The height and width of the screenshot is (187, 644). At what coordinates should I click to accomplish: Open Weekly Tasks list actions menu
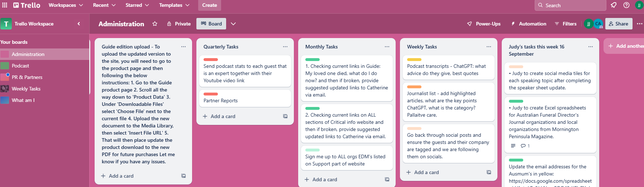[489, 47]
